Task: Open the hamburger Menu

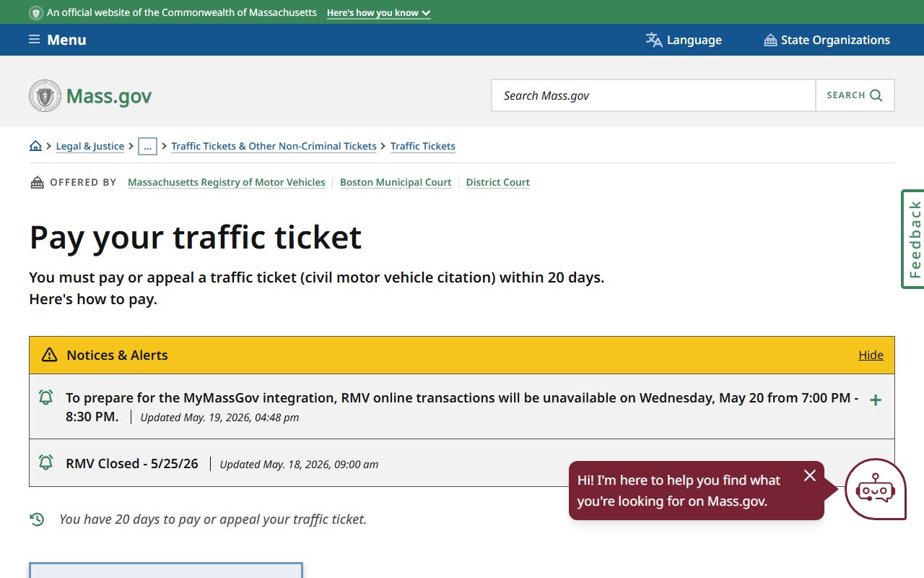Action: 57,40
